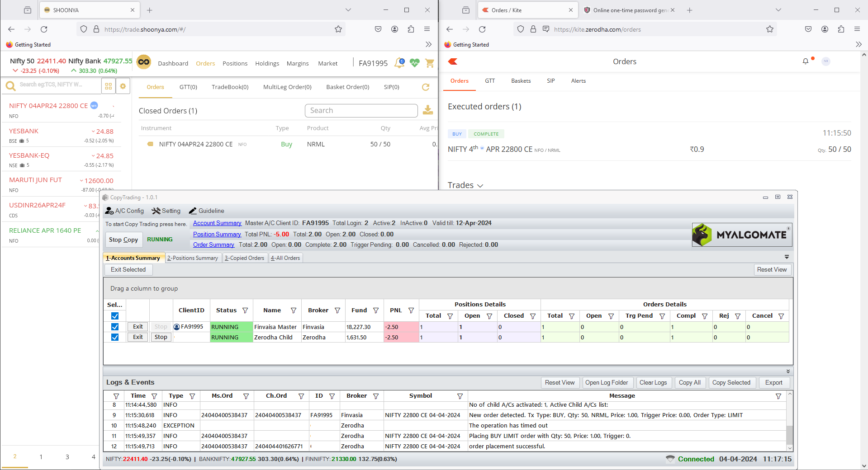Reload the Kite browser page
Image resolution: width=868 pixels, height=470 pixels.
(x=482, y=29)
